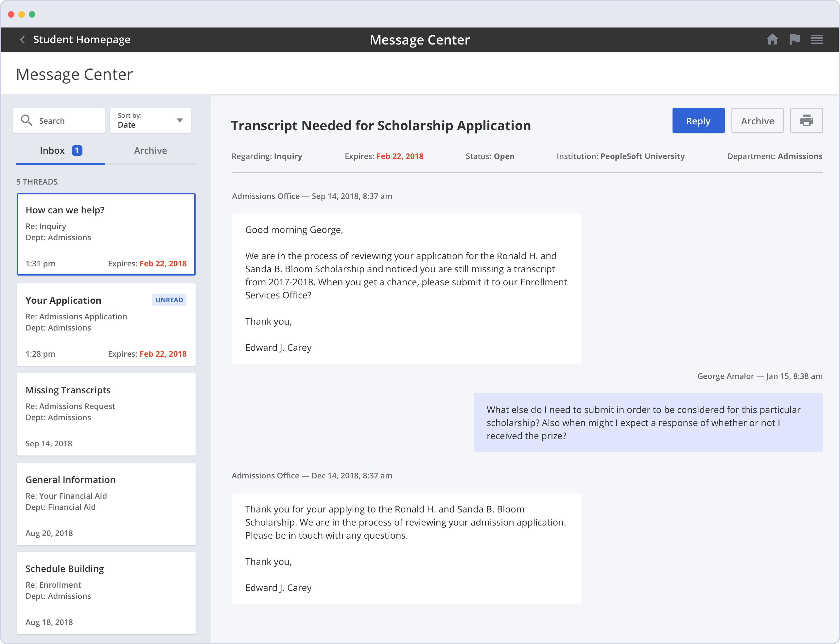Click Admissions Office Dec 14, 2018 timestamp
The image size is (840, 644).
point(312,475)
